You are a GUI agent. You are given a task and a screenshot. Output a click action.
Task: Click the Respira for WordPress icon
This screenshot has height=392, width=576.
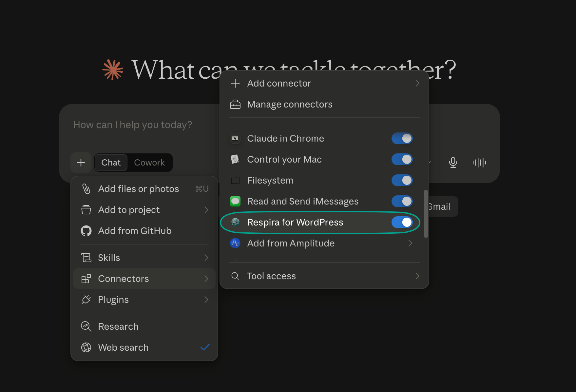[235, 222]
